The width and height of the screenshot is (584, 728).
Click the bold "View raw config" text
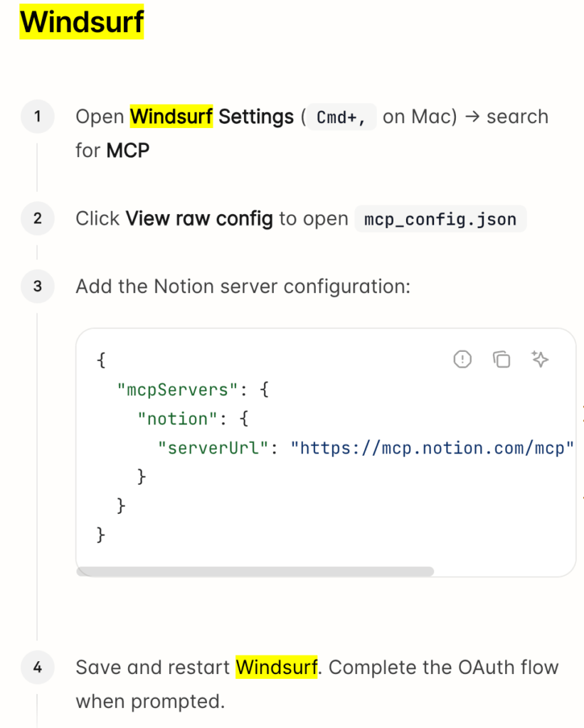click(199, 218)
